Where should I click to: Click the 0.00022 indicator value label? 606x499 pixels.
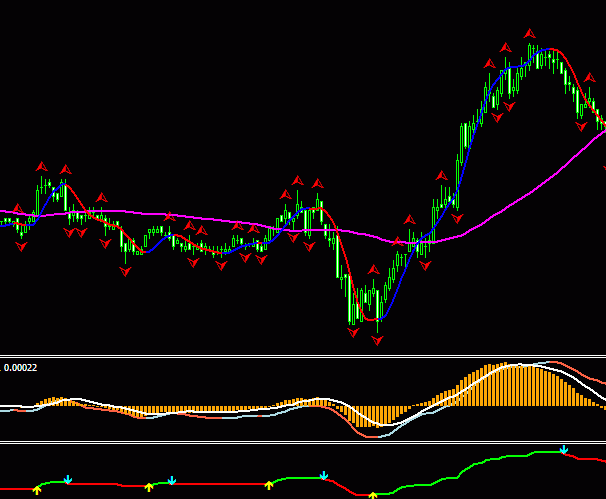point(20,368)
